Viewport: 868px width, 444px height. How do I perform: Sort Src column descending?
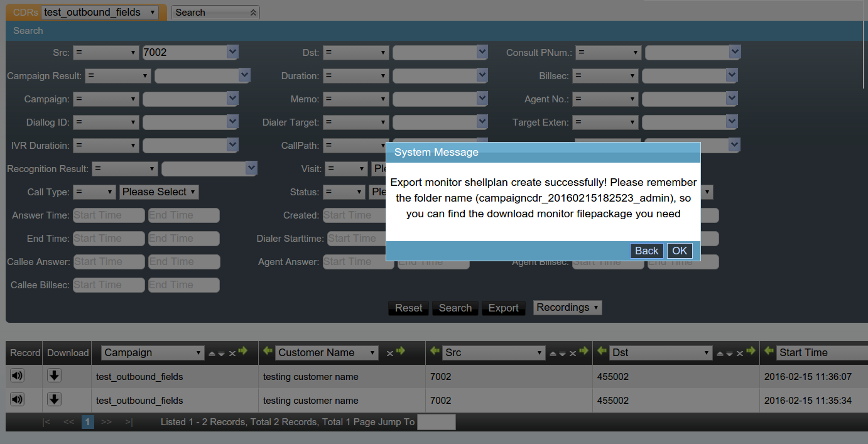click(x=562, y=354)
